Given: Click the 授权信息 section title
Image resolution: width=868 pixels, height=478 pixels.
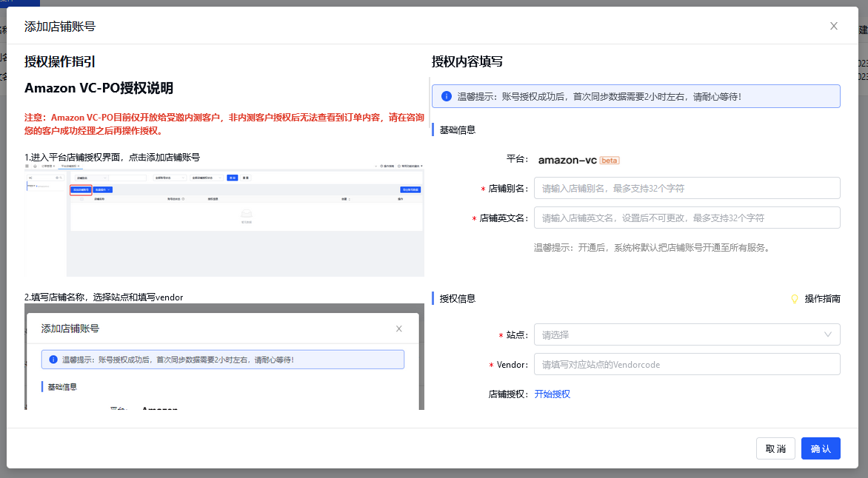Looking at the screenshot, I should coord(457,299).
